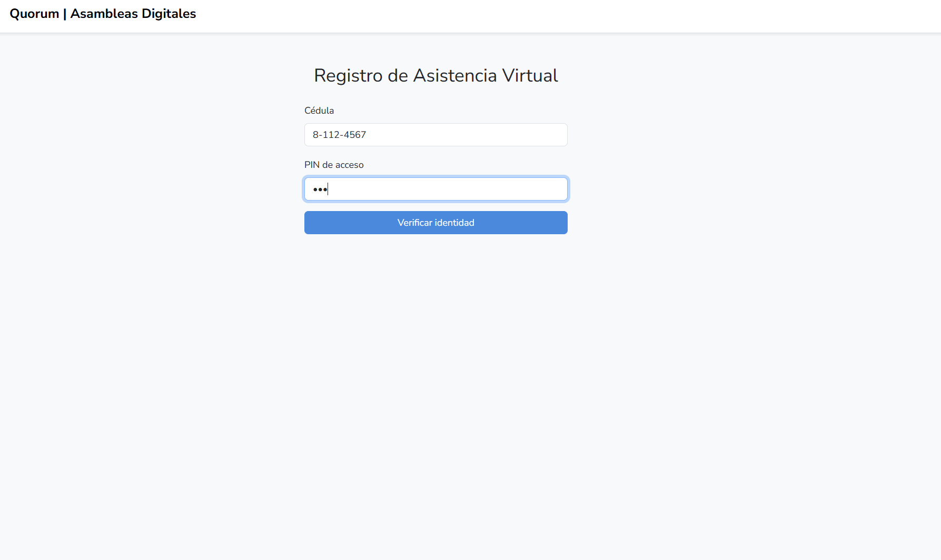This screenshot has width=941, height=560.
Task: Click the Asambleas Digitales title text
Action: 133,14
